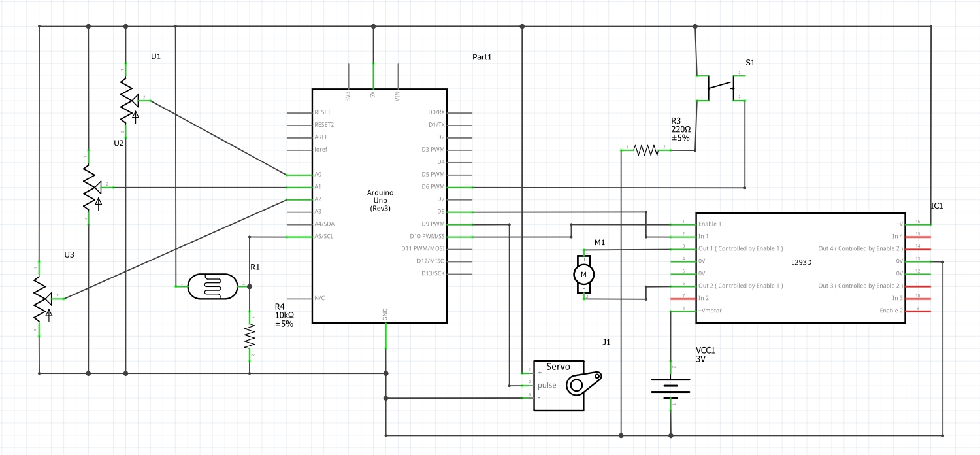Select the 10kΩ resistor R4

click(x=250, y=335)
